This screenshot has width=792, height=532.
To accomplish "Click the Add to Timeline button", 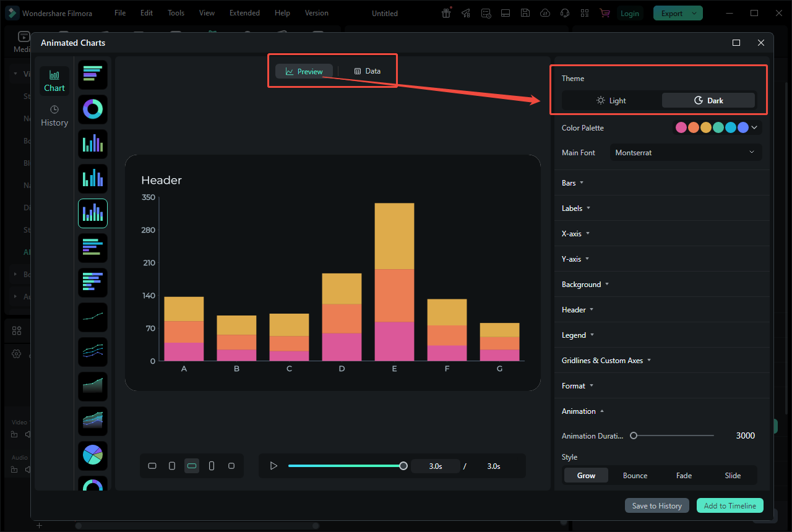I will click(x=730, y=505).
